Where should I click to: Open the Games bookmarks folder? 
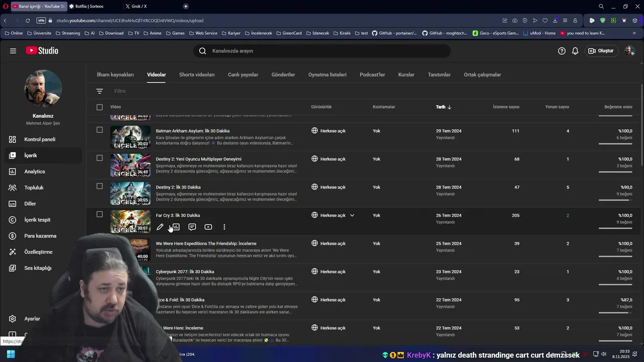click(x=175, y=33)
